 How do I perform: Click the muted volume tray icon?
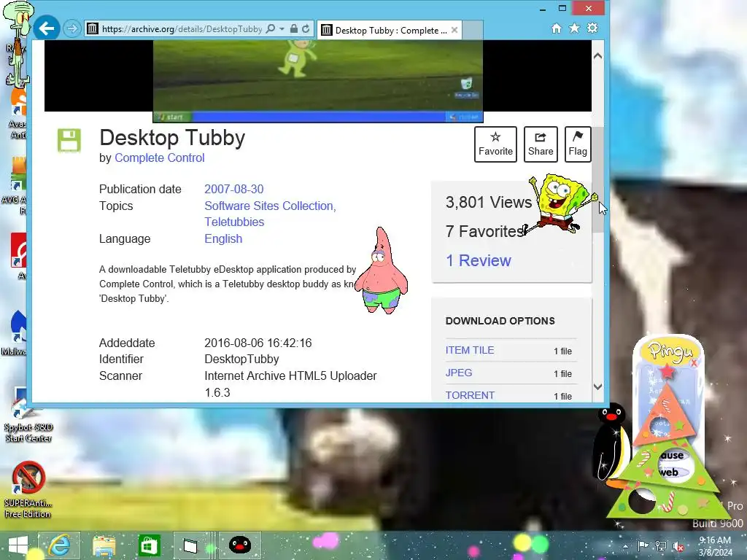[678, 547]
